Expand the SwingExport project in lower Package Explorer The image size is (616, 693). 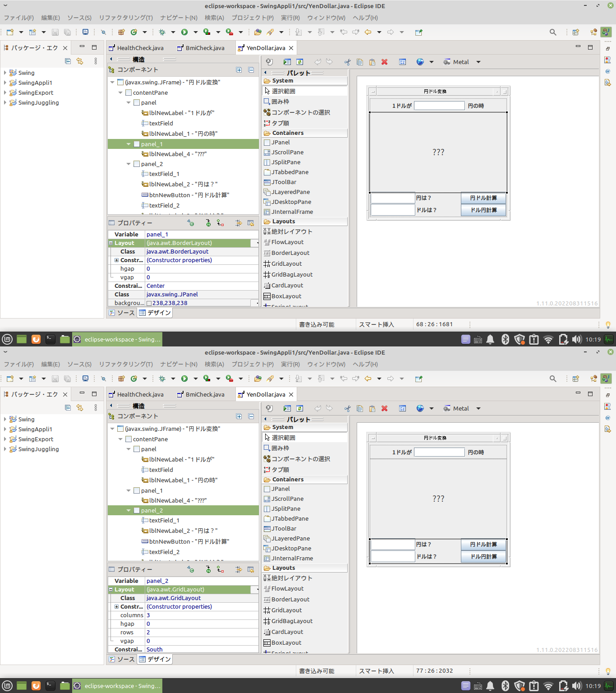coord(5,439)
